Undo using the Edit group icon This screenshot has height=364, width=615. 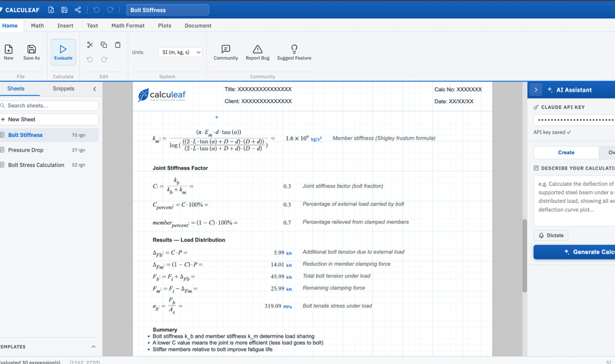point(90,59)
